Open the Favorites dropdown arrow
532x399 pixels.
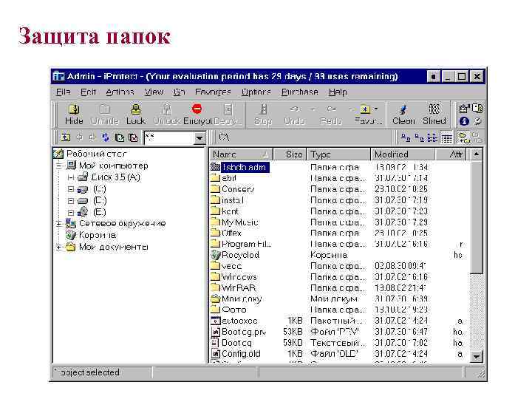pos(376,109)
